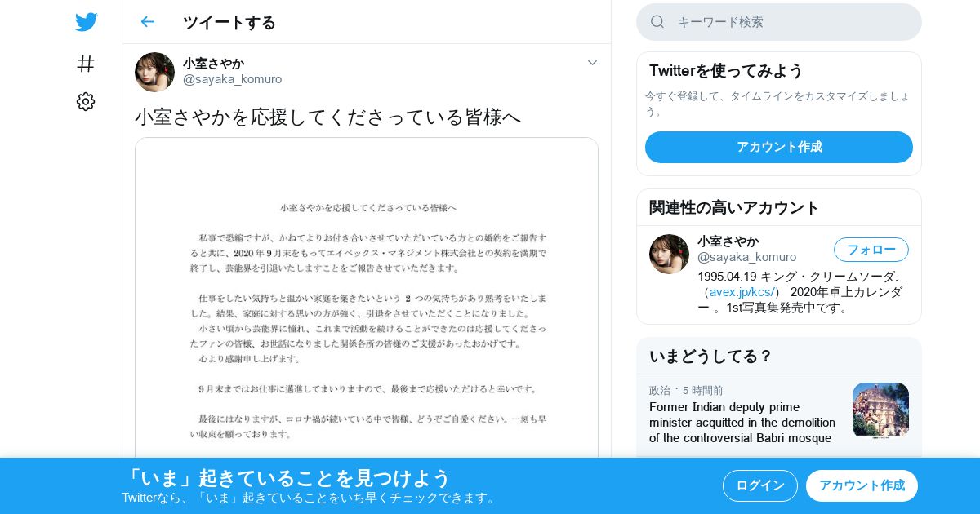The width and height of the screenshot is (980, 514).
Task: Click the Twitterを使ってみよう heading
Action: pyautogui.click(x=726, y=71)
